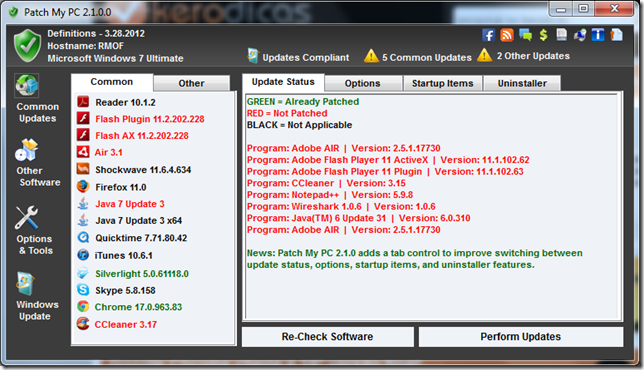The width and height of the screenshot is (644, 370).
Task: Click the Perform Updates button
Action: 520,337
